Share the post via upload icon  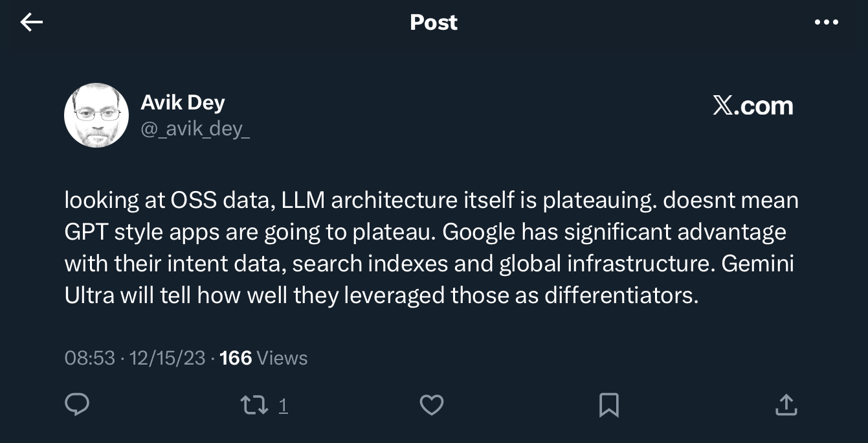tap(786, 405)
